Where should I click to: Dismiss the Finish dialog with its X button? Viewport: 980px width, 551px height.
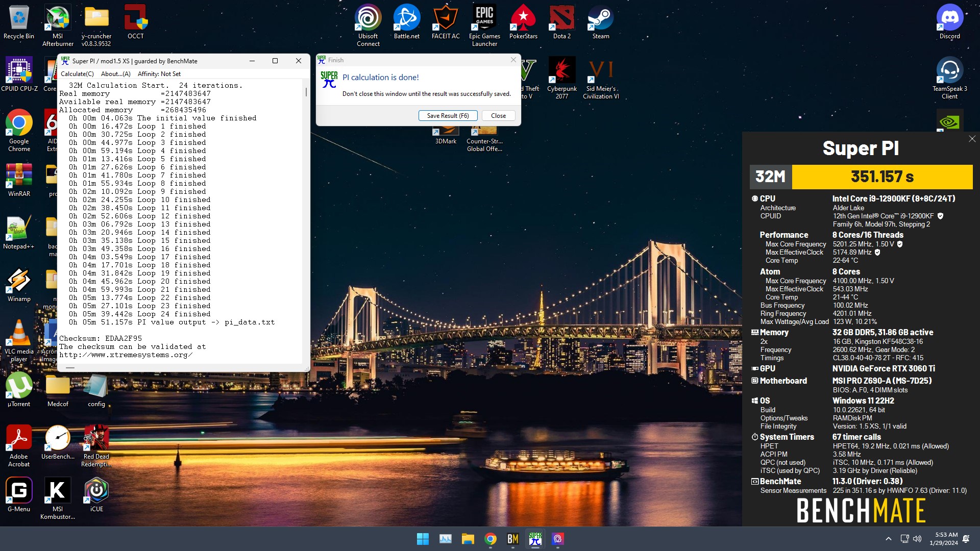pyautogui.click(x=513, y=60)
